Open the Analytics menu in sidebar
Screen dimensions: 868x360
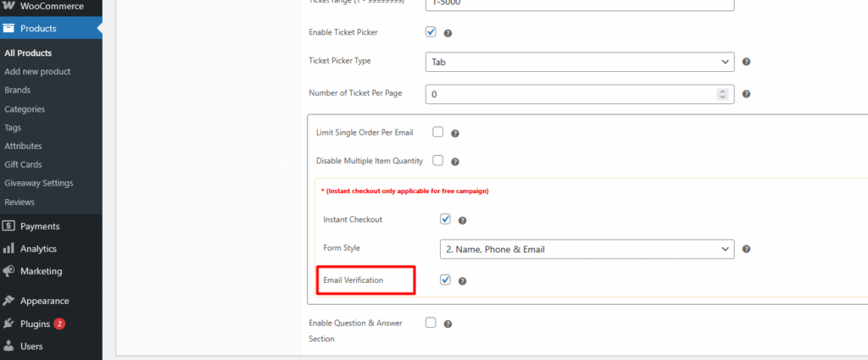point(38,249)
